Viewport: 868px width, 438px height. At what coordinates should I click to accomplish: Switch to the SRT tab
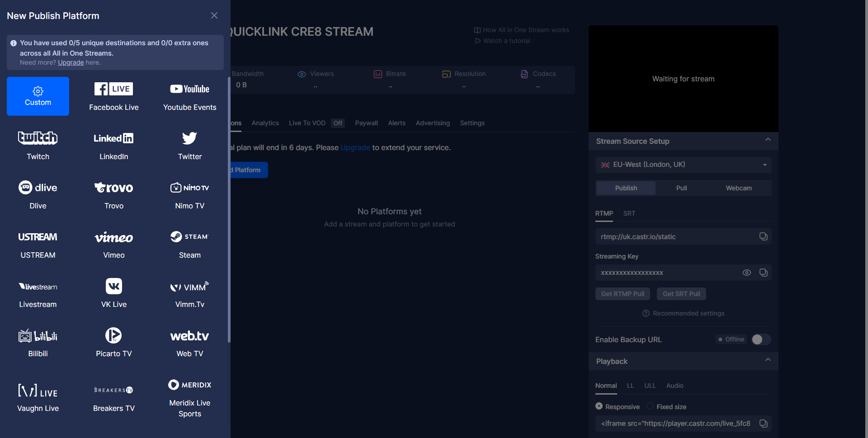point(629,213)
